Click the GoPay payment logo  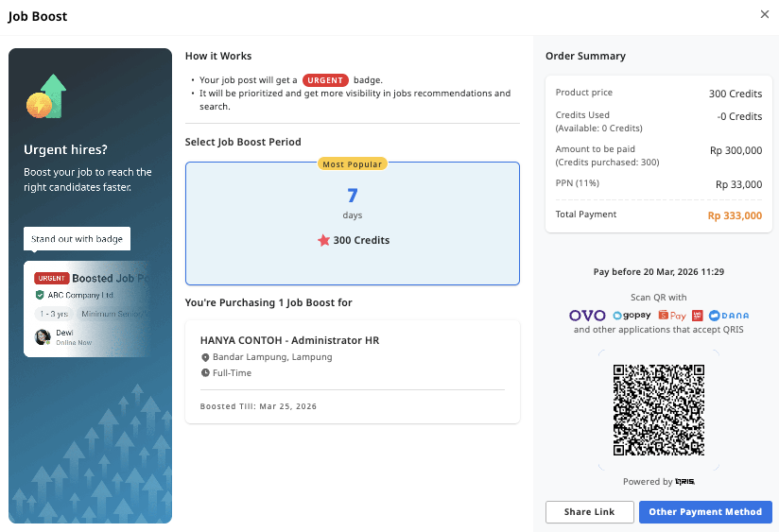tap(633, 316)
